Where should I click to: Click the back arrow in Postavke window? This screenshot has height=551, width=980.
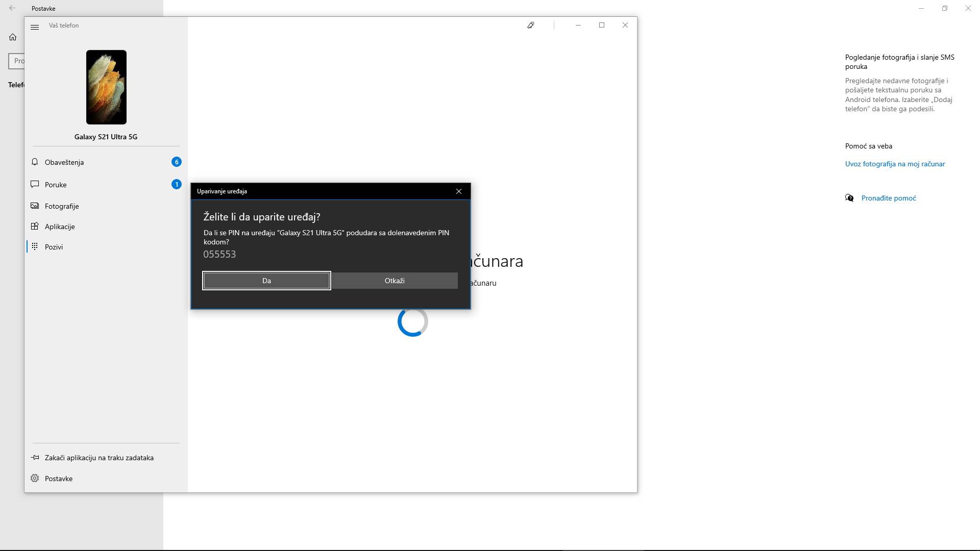click(11, 8)
